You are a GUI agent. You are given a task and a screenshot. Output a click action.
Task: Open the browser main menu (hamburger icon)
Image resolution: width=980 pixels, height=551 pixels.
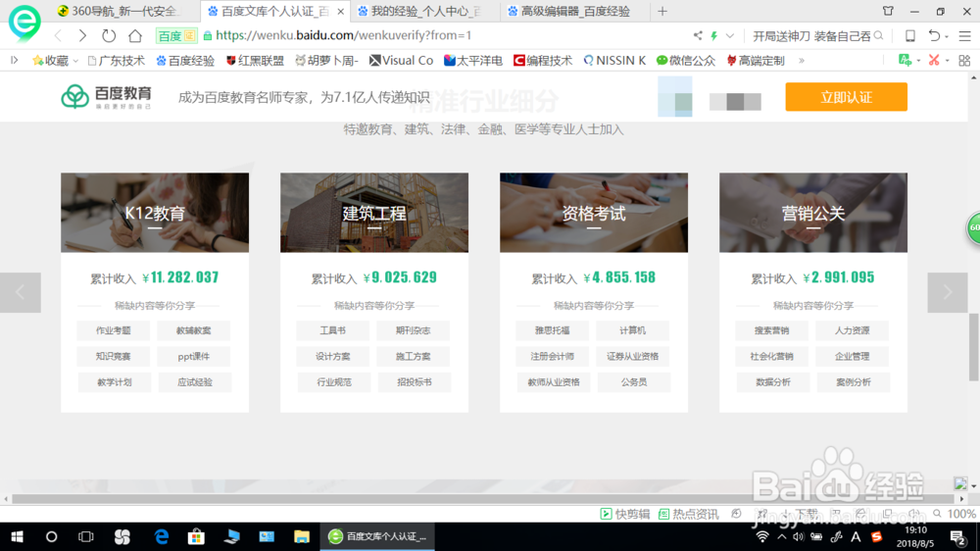point(965,35)
